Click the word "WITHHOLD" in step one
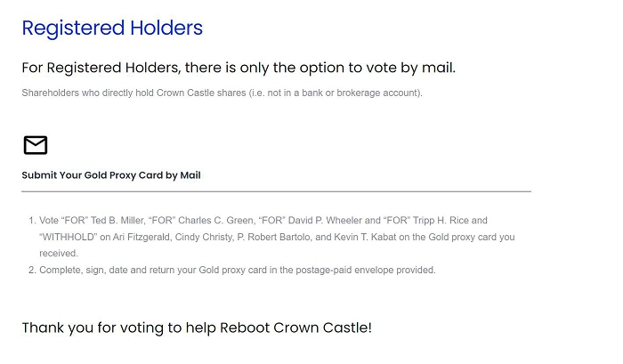 click(x=69, y=237)
